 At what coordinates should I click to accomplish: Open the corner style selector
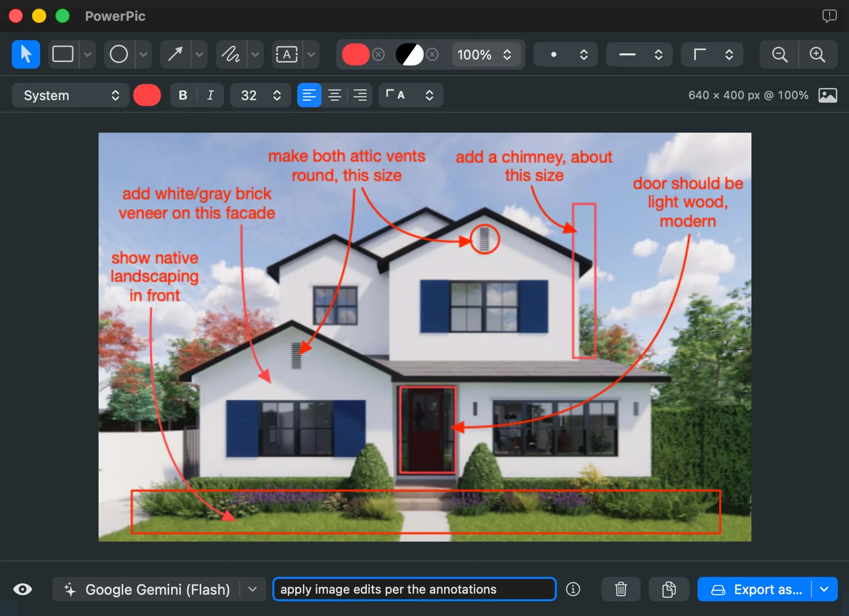point(712,54)
